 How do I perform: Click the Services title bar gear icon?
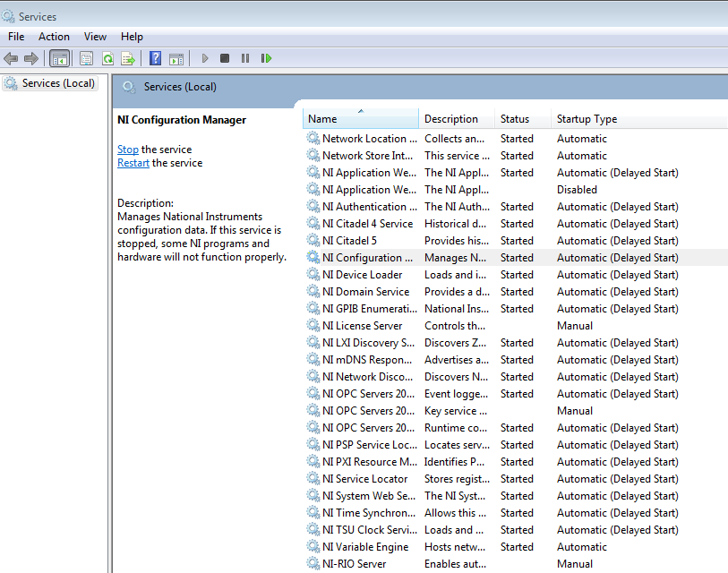click(x=8, y=17)
